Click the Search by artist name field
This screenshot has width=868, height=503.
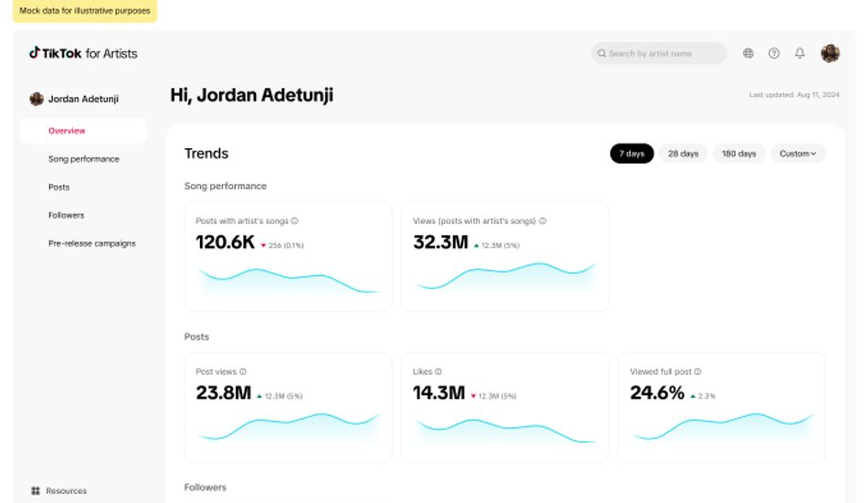point(660,53)
